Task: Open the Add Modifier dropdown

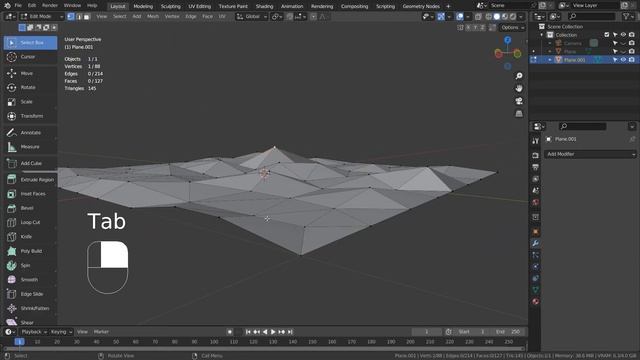Action: tap(590, 154)
